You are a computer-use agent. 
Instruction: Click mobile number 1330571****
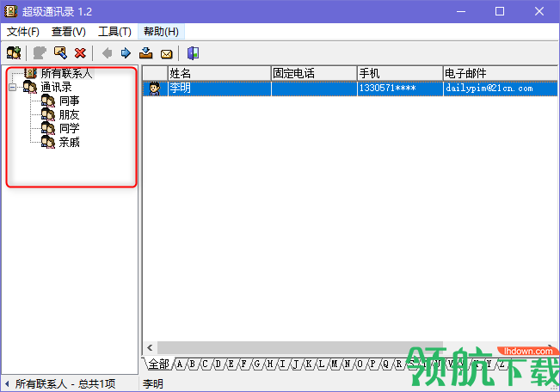pos(387,89)
